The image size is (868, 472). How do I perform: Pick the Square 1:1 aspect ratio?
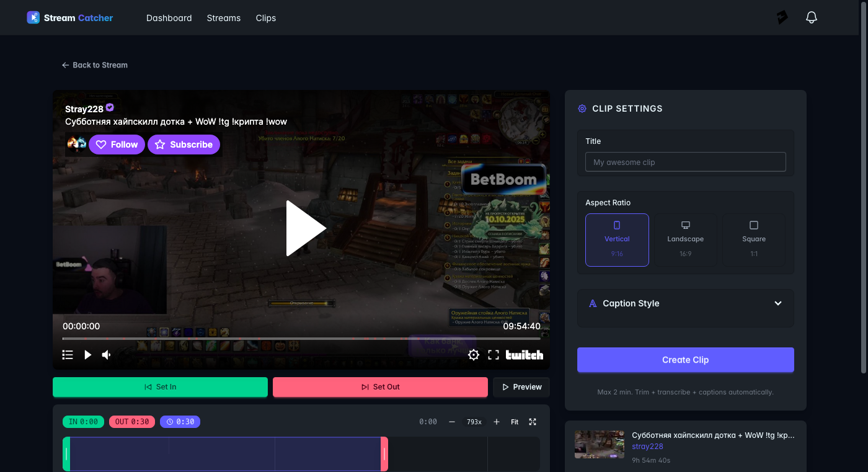point(753,239)
